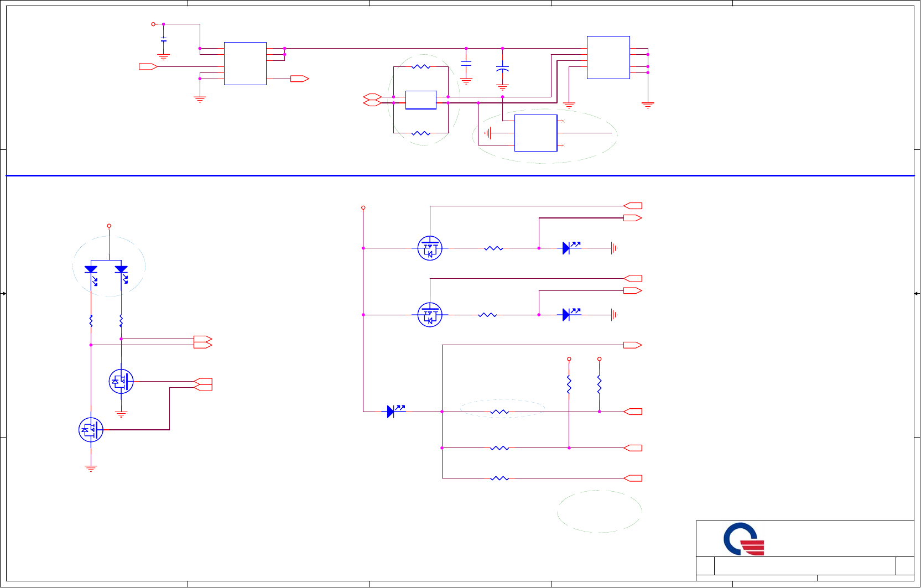Select the ground symbol beside the top-row LED
The image size is (921, 588).
tap(614, 248)
